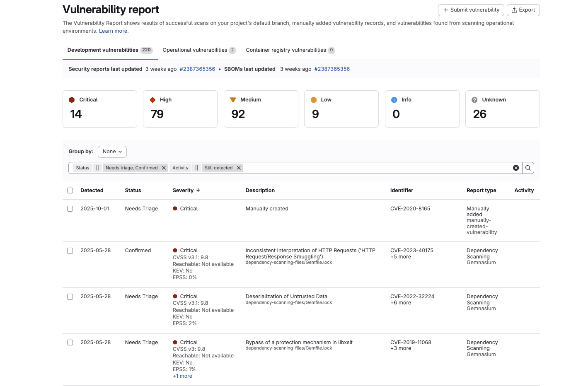Click the Severity sort arrow icon
This screenshot has width=588, height=386.
[198, 190]
